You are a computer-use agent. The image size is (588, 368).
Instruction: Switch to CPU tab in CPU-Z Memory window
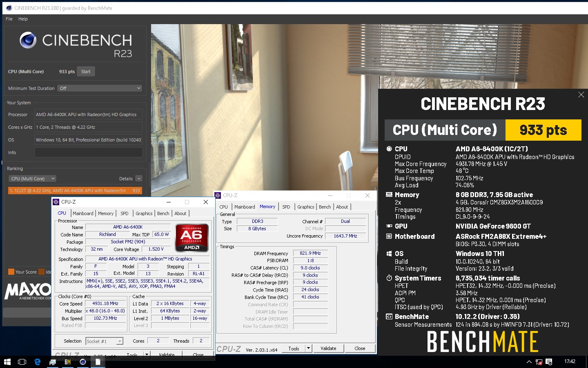(223, 207)
